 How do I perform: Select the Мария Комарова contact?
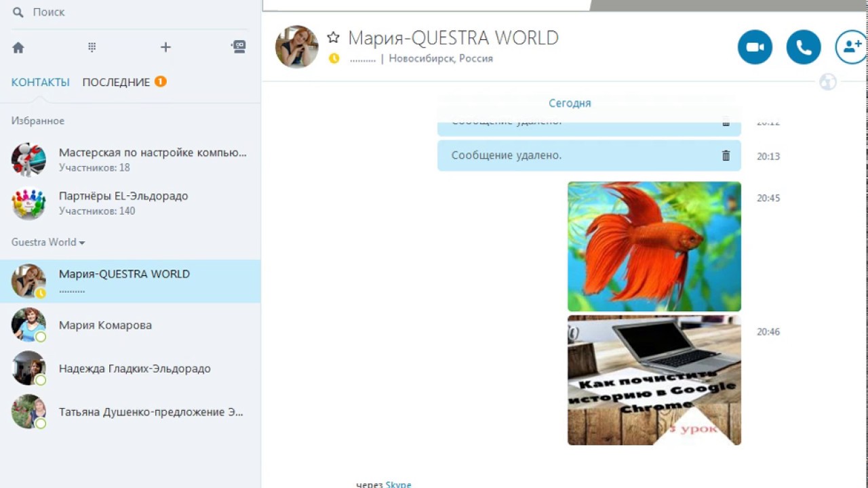(130, 325)
